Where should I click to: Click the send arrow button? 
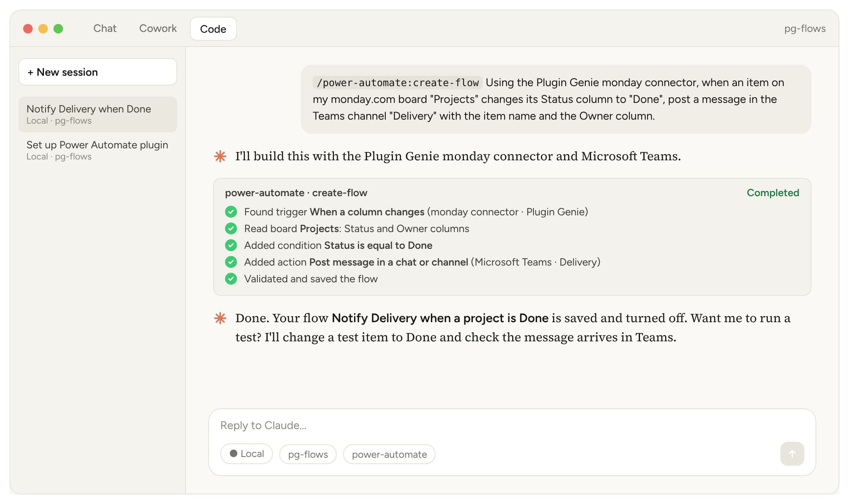[792, 454]
